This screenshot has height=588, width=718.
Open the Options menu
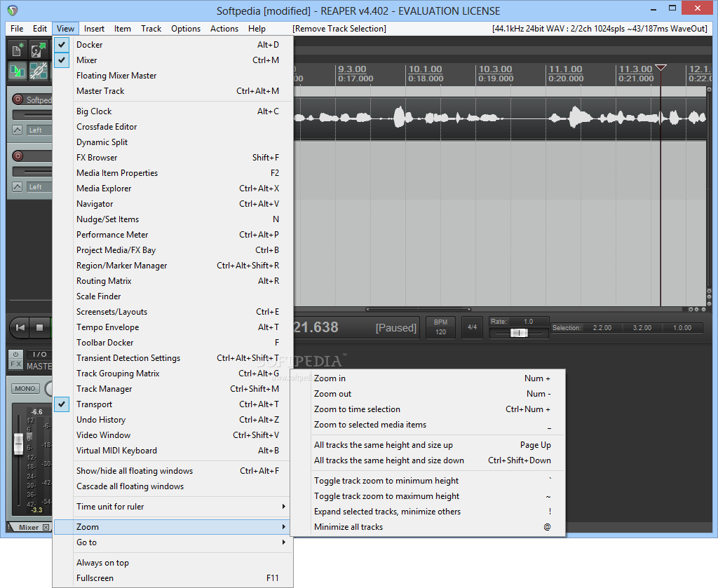[185, 28]
